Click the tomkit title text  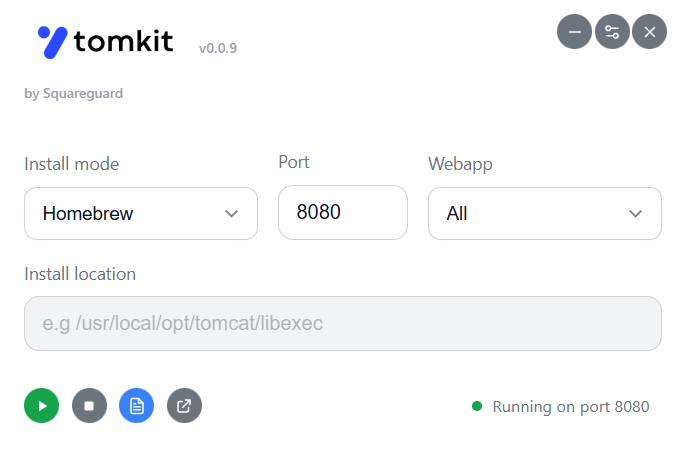123,41
